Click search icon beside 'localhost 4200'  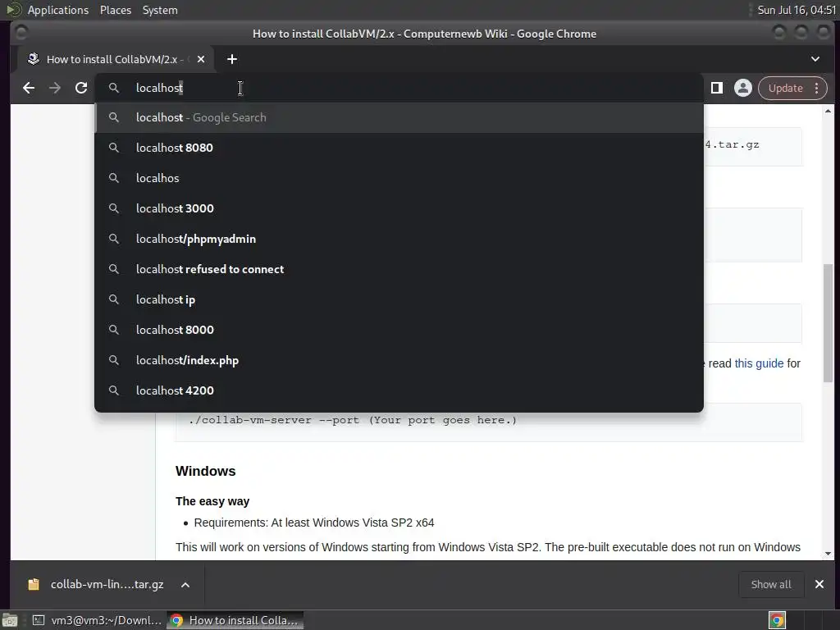(113, 390)
